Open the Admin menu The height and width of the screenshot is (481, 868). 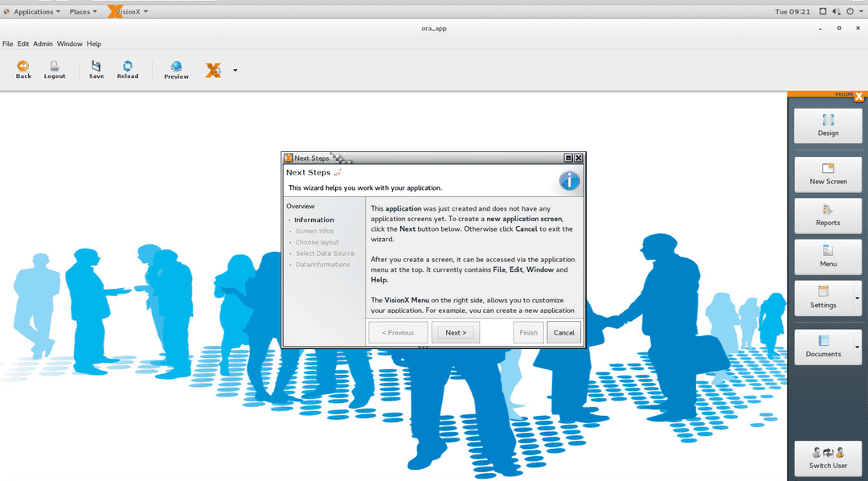[x=43, y=43]
